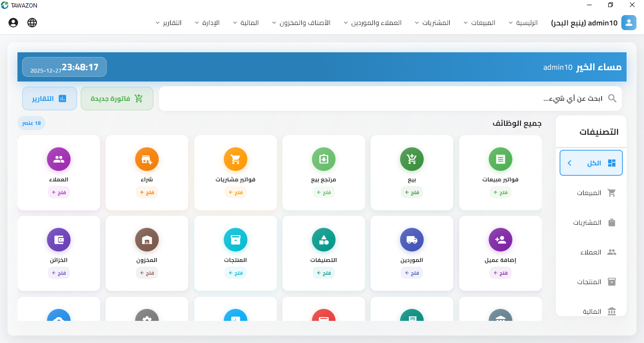Image resolution: width=644 pixels, height=343 pixels.
Task: Click the شراء purchase store icon
Action: tap(147, 159)
